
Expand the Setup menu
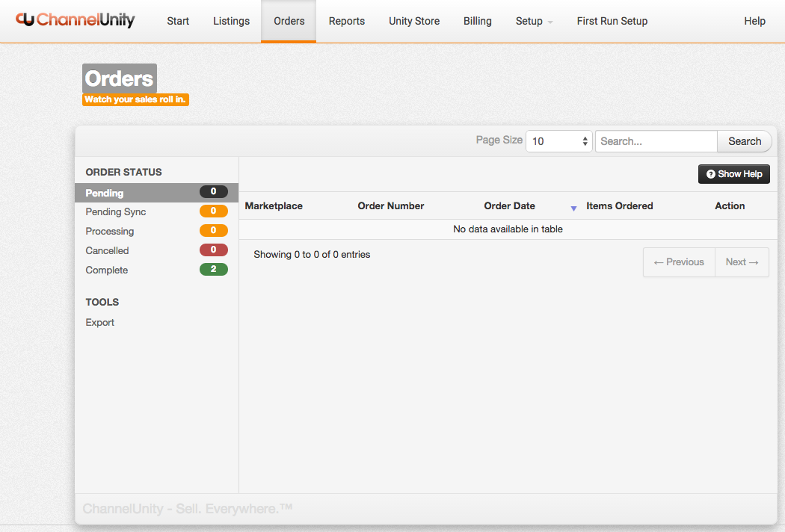[534, 21]
